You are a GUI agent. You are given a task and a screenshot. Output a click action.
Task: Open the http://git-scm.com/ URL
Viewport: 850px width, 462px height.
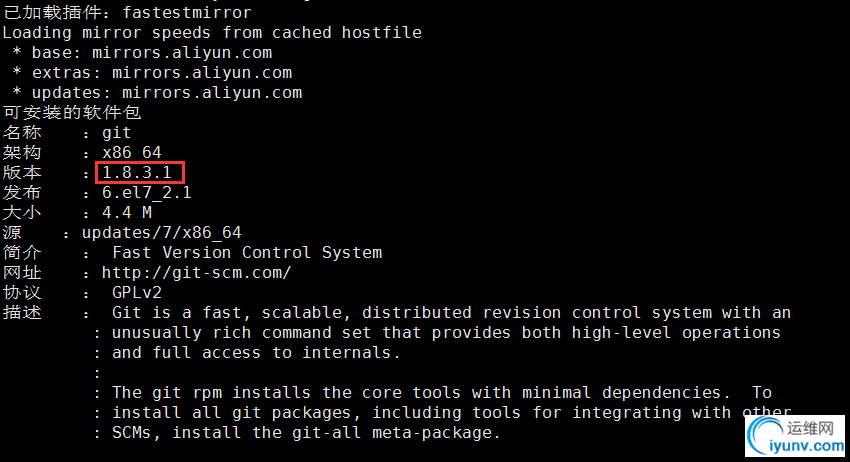(196, 272)
